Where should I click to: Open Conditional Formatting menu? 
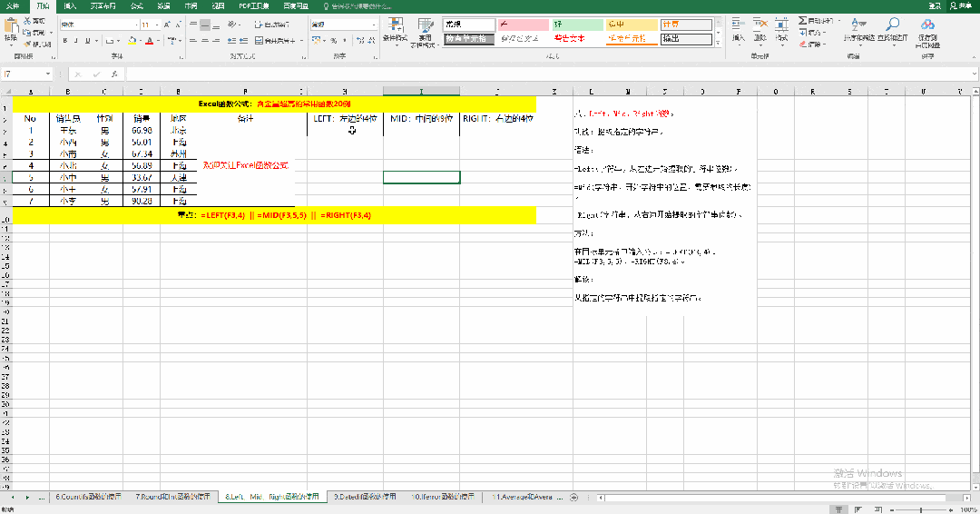click(395, 32)
